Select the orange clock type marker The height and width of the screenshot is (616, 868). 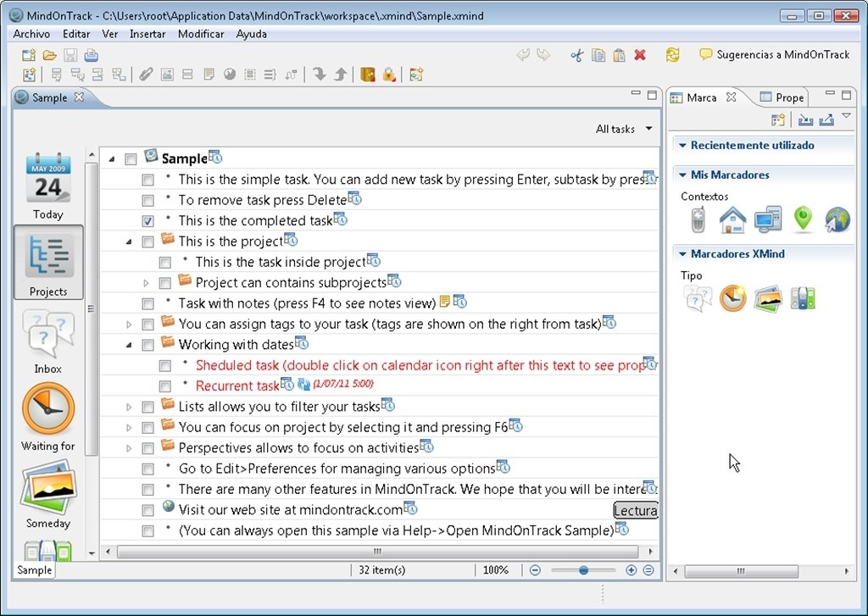click(x=732, y=299)
